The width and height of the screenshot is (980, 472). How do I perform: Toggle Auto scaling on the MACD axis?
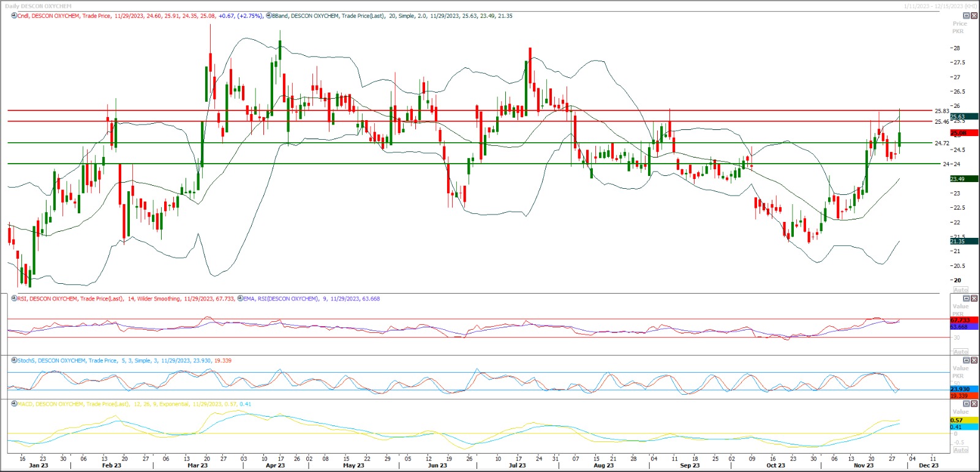(960, 450)
